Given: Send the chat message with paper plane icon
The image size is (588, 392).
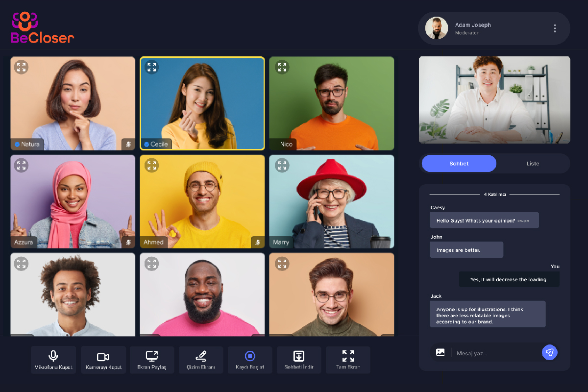Looking at the screenshot, I should (x=550, y=352).
